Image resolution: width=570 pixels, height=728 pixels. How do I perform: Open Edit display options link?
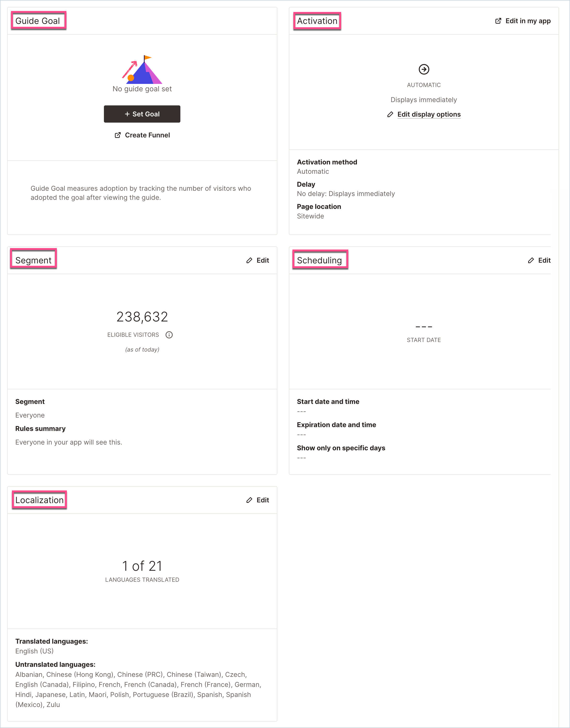click(429, 114)
